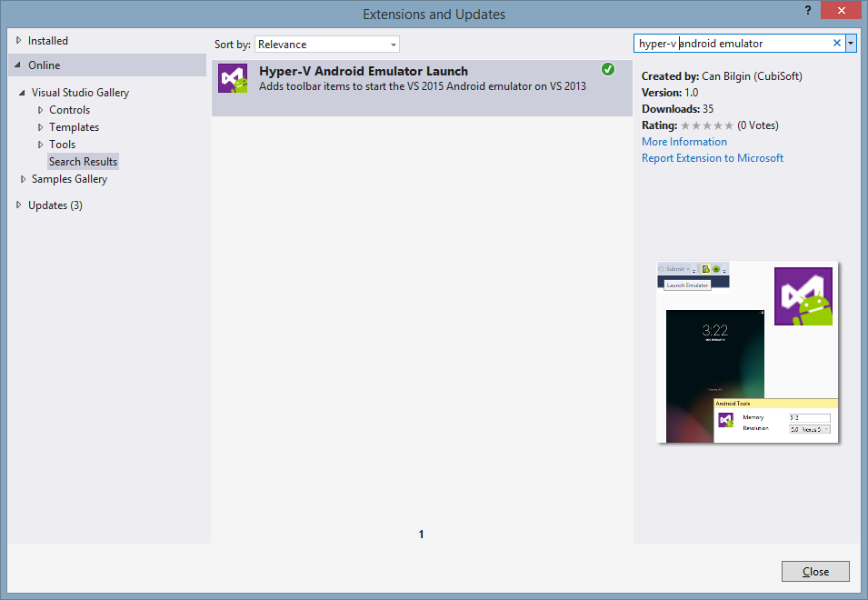Expand the Installed category
The image size is (868, 600).
(x=18, y=41)
